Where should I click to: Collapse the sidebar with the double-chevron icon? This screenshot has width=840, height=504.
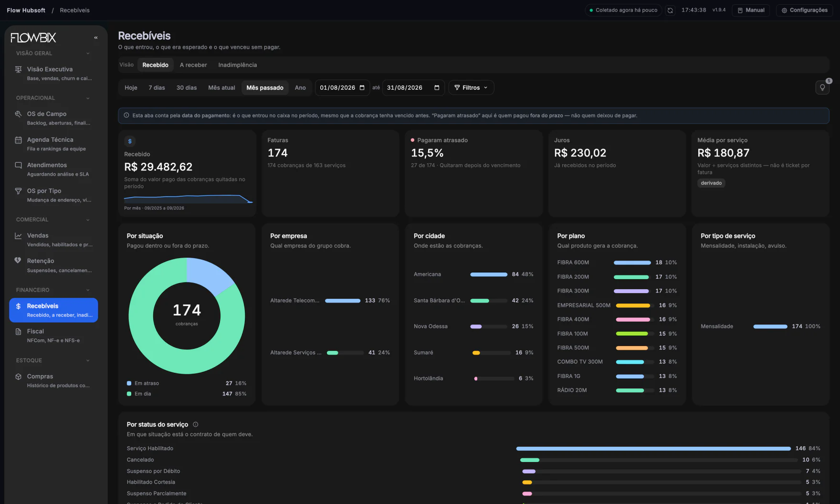[96, 38]
